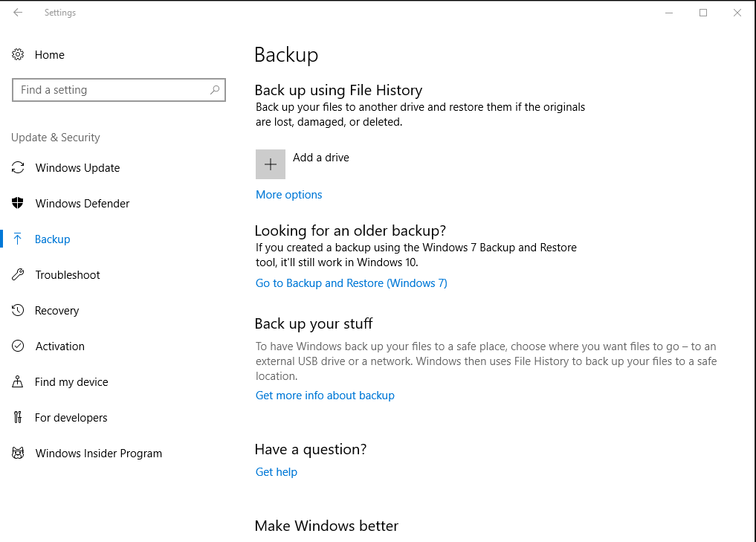Screen dimensions: 756x542
Task: Open the Troubleshoot wrench icon
Action: 18,274
